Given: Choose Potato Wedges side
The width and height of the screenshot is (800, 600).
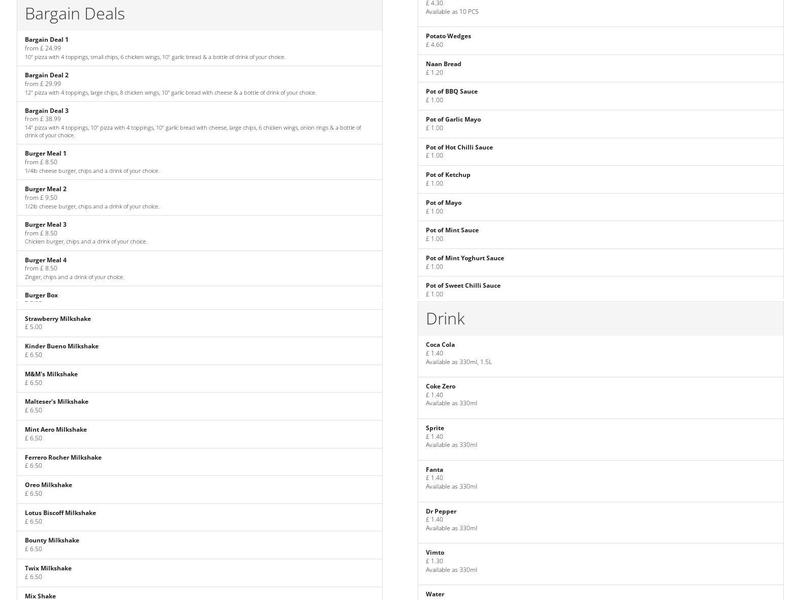Looking at the screenshot, I should [x=600, y=40].
